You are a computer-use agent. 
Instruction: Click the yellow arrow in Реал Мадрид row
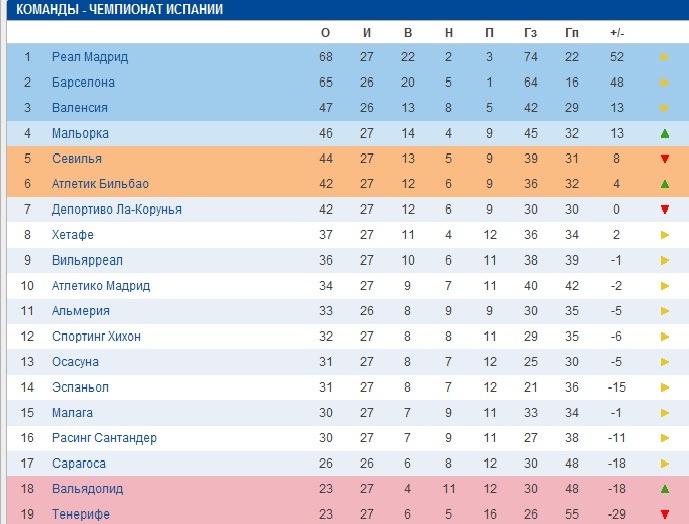point(664,57)
